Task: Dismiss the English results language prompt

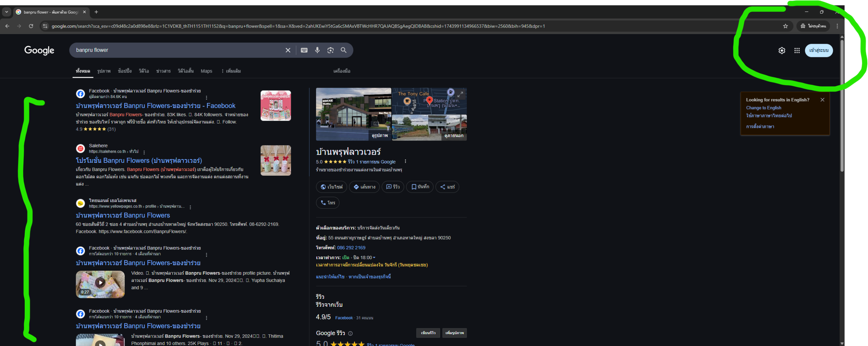Action: click(x=822, y=100)
